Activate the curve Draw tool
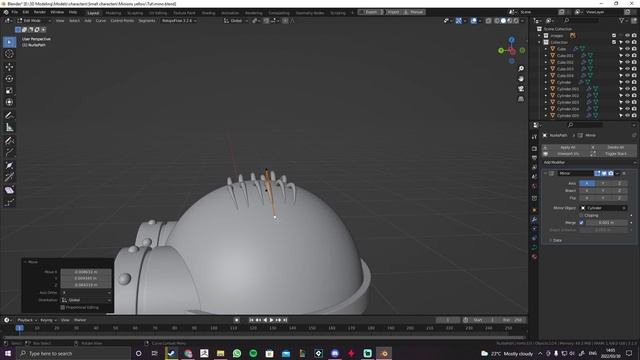 click(9, 141)
